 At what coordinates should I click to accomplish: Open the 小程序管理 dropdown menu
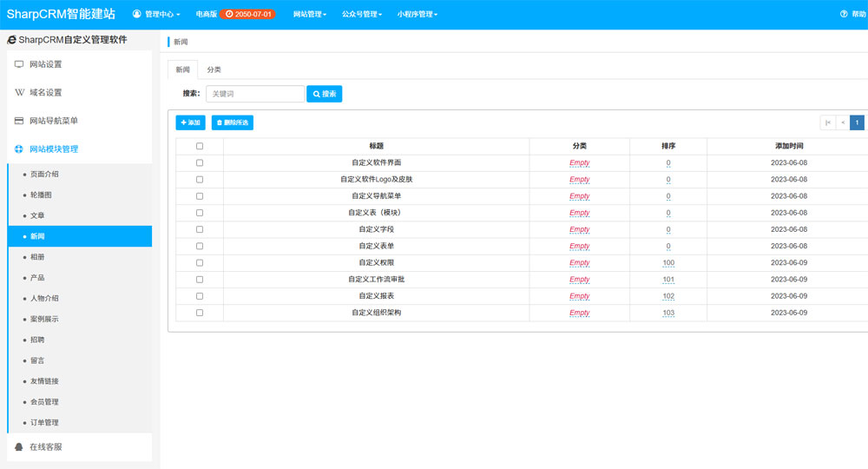pos(417,15)
